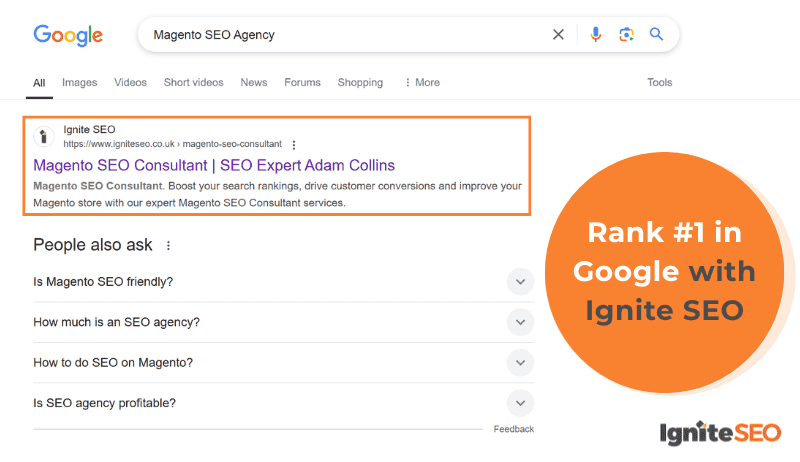Open the More filters menu
The image size is (800, 462).
pos(422,83)
